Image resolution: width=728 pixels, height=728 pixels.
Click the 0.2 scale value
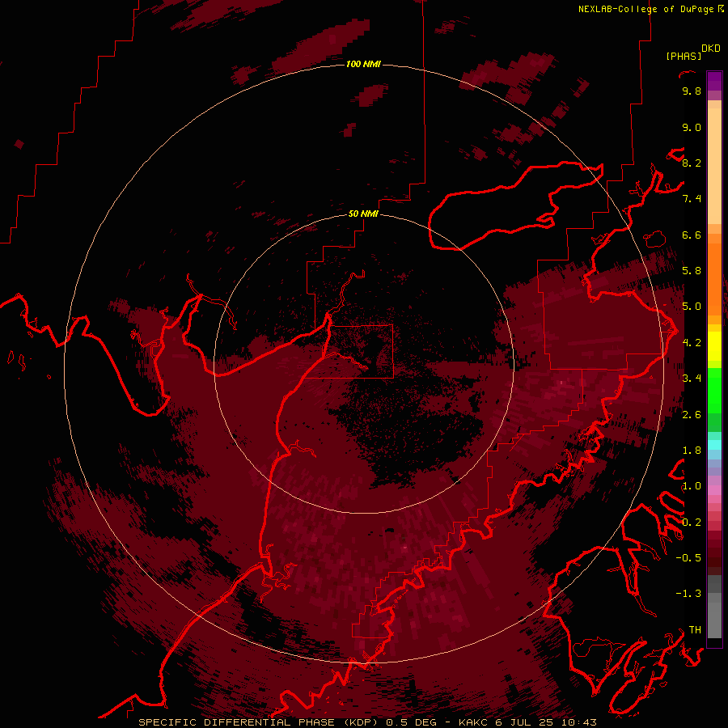[692, 523]
